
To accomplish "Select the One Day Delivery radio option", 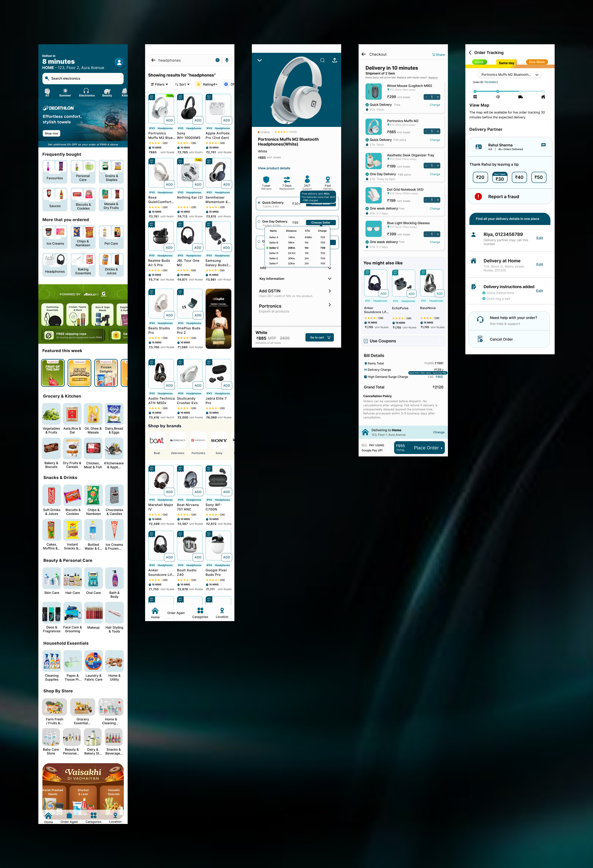I will coord(259,222).
